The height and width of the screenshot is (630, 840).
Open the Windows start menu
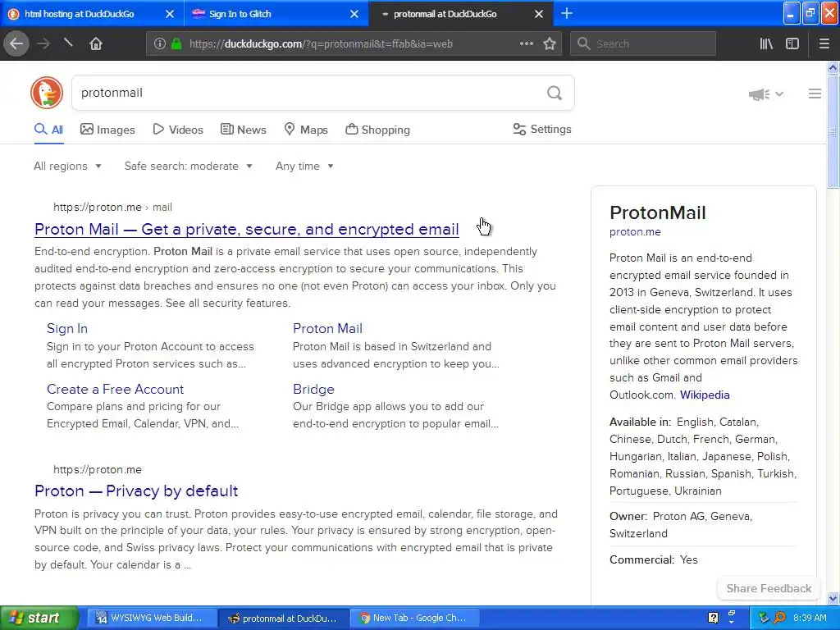click(39, 618)
